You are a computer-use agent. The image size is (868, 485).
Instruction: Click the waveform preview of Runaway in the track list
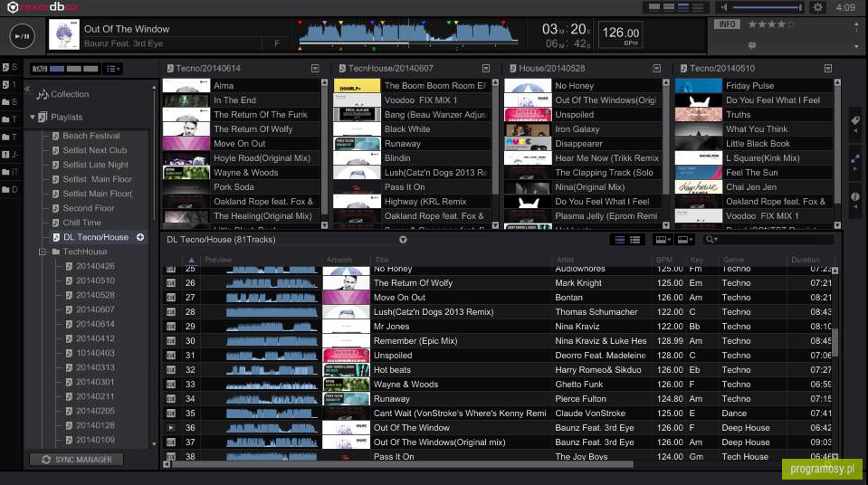click(272, 399)
